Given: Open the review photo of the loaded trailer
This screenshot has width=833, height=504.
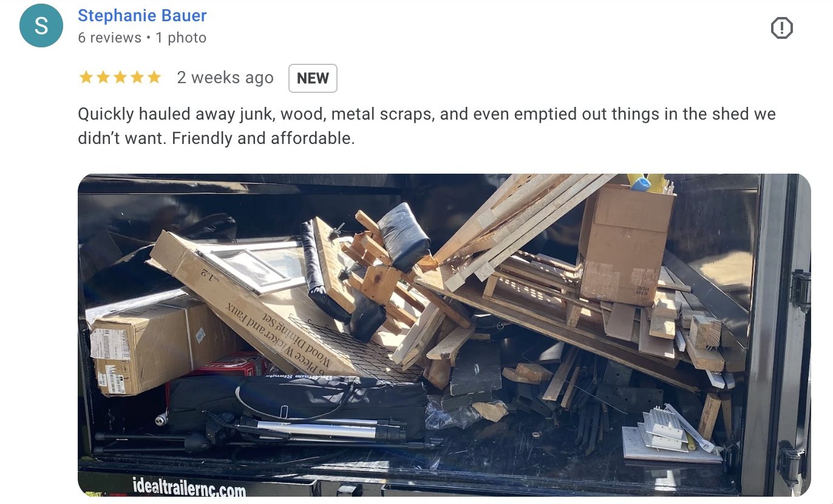Looking at the screenshot, I should pos(444,335).
